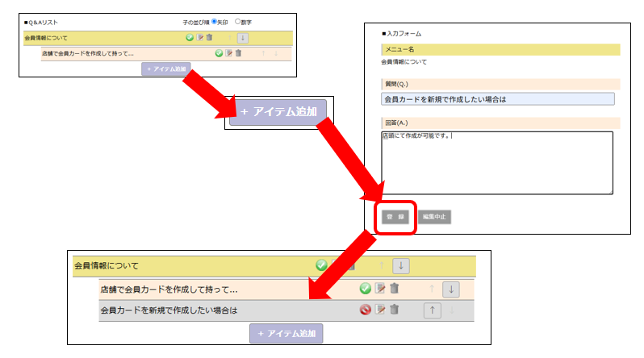Image resolution: width=644 pixels, height=358 pixels.
Task: Click edit icon on 会員カードを新規で作成したい場合は row
Action: pos(380,310)
